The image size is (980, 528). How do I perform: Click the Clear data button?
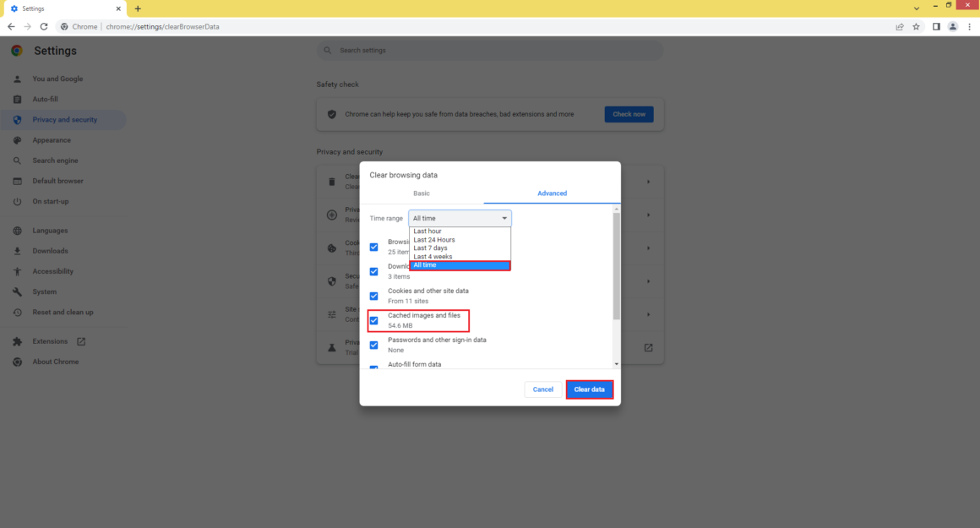[589, 389]
